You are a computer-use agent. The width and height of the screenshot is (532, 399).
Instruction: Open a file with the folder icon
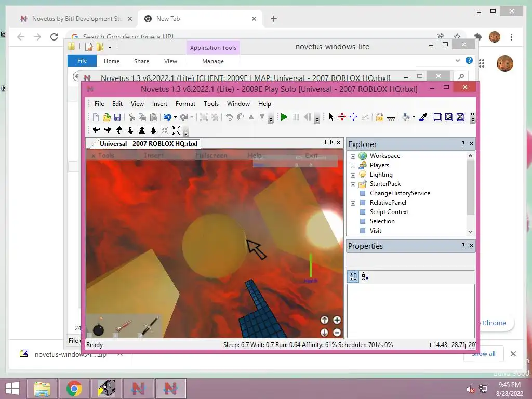tap(107, 117)
